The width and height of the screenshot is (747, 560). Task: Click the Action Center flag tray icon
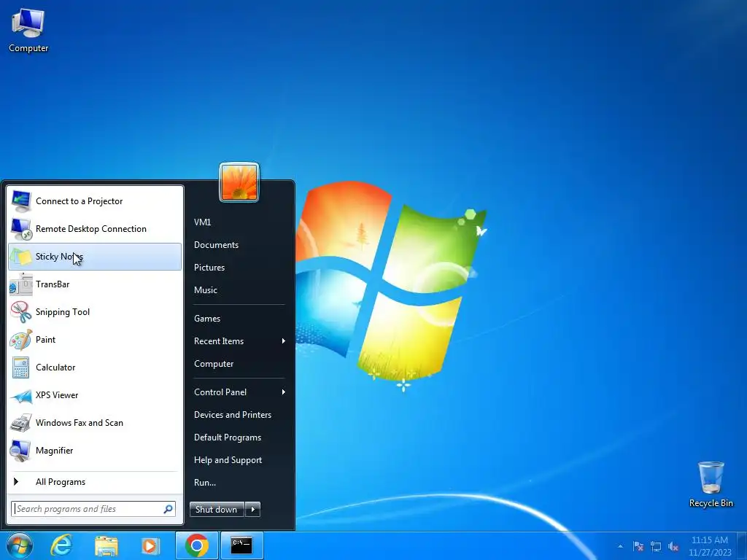click(638, 546)
